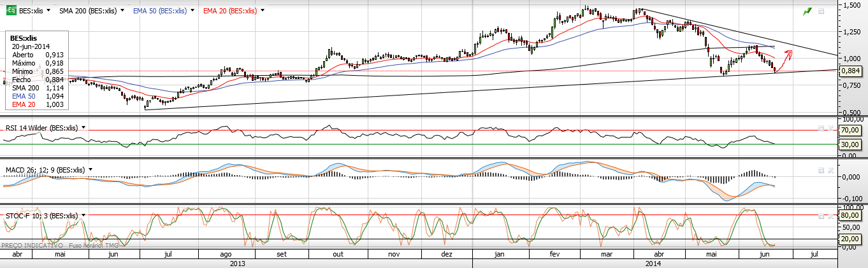
Task: Maximize the main price chart panel
Action: click(x=821, y=11)
